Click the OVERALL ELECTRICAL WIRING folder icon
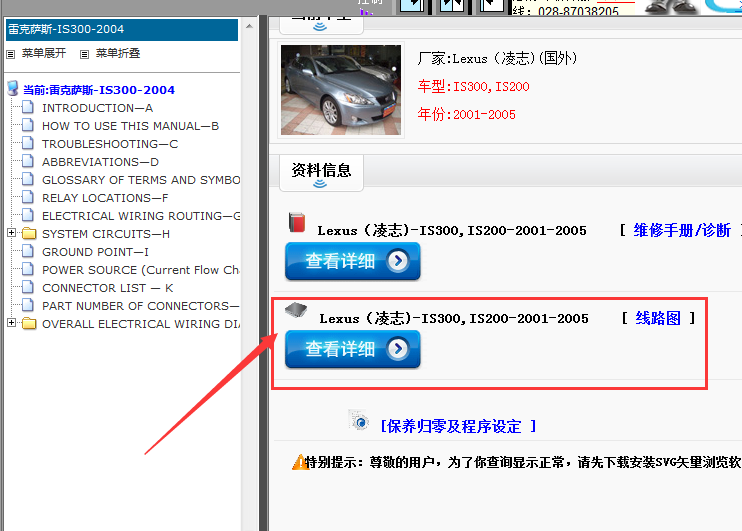Viewport: 742px width, 531px height. click(29, 323)
